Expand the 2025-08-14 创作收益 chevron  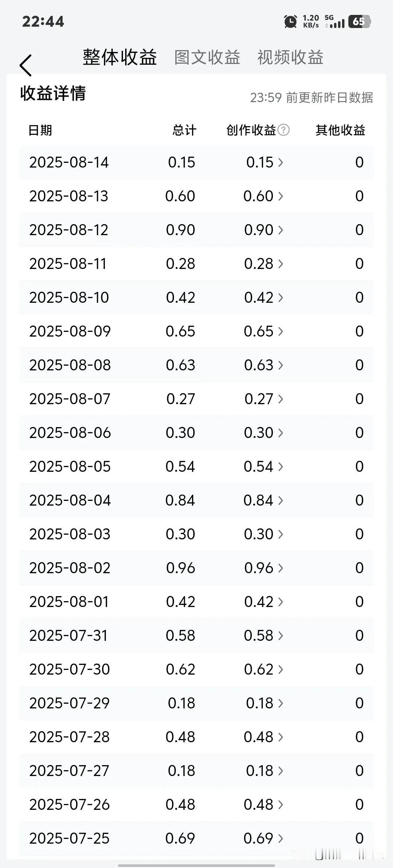281,162
